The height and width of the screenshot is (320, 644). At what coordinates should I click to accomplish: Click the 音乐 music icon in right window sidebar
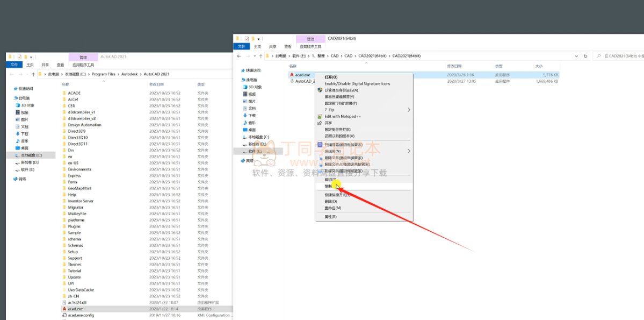(245, 123)
